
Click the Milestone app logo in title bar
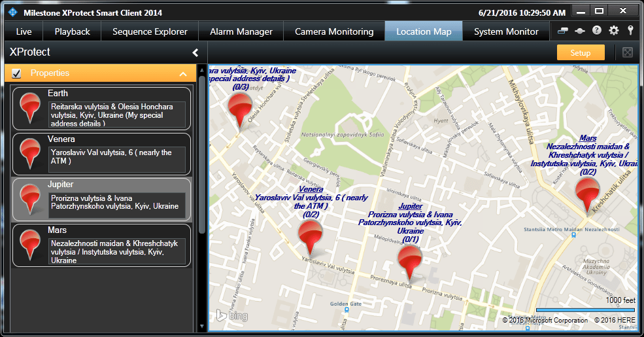(12, 12)
